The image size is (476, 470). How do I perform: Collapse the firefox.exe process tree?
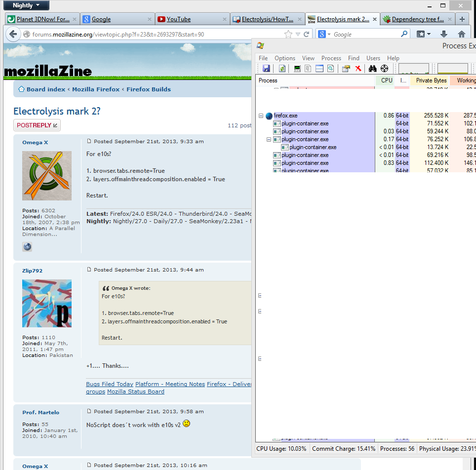tap(261, 116)
